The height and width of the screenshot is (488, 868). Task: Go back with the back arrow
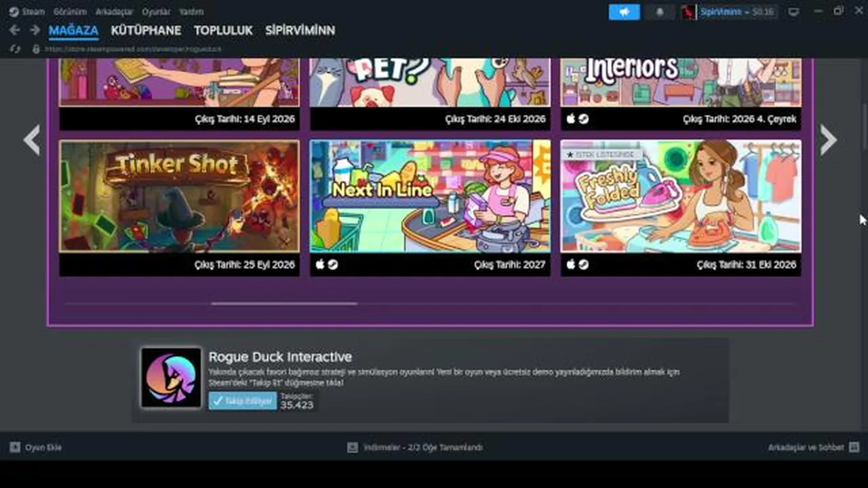15,30
